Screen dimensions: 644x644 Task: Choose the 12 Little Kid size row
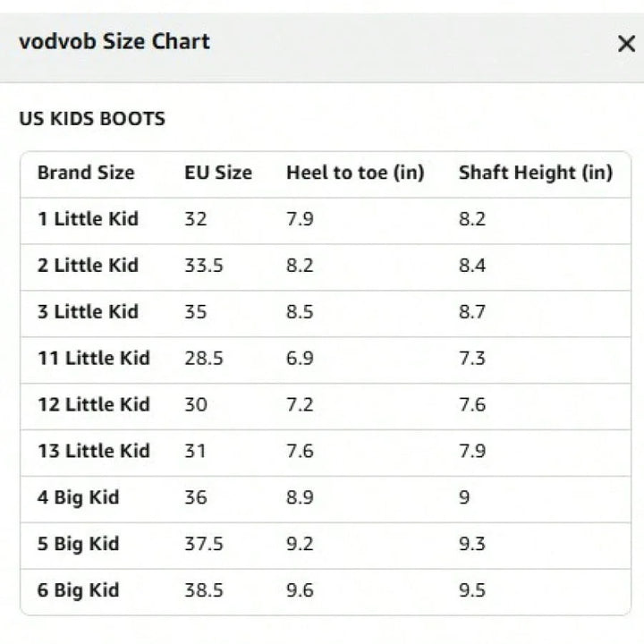(x=93, y=405)
